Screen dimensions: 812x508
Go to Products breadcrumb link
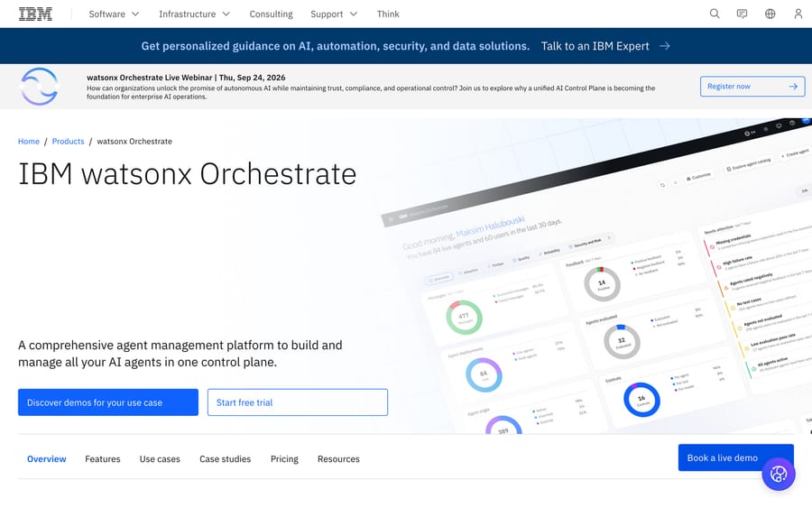coord(68,142)
